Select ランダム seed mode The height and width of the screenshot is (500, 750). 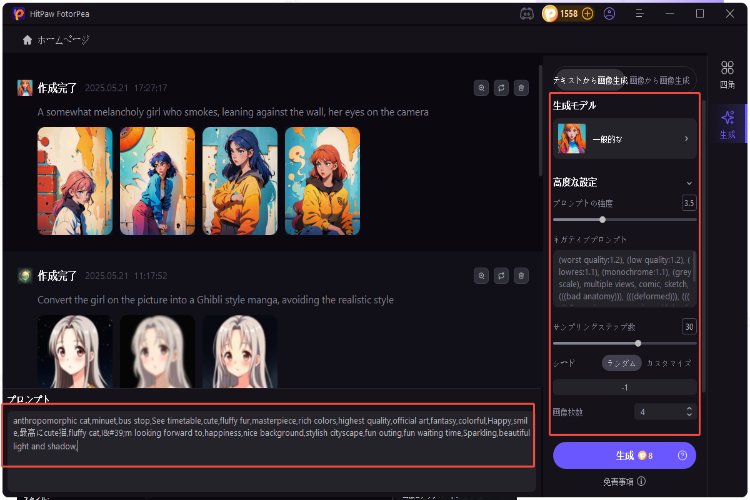[x=621, y=363]
